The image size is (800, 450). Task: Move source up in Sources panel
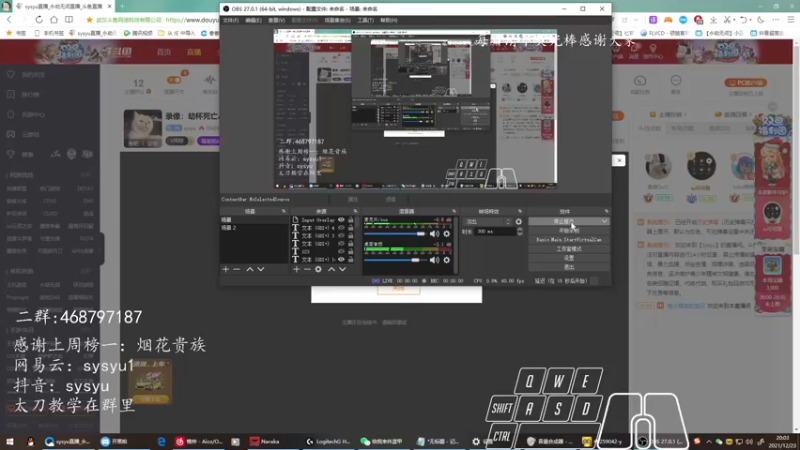click(x=332, y=269)
